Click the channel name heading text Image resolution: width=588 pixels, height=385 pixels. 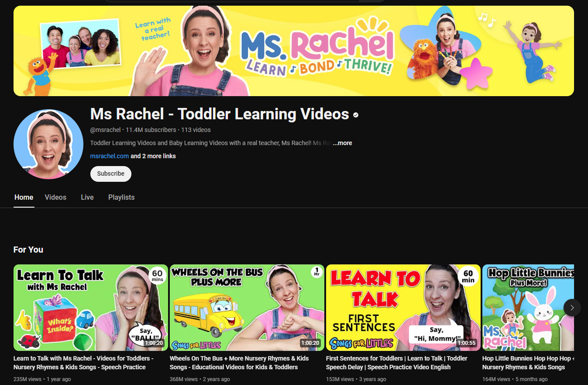[x=220, y=114]
